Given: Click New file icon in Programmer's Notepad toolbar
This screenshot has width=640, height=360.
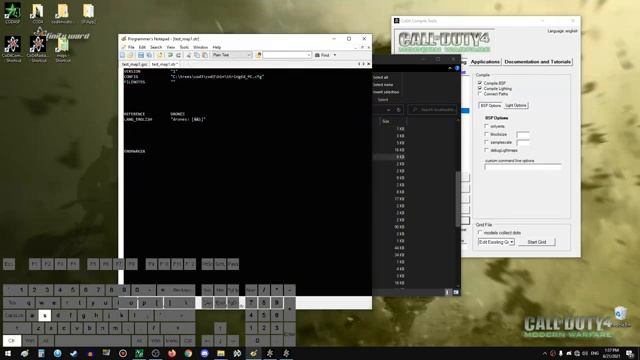Looking at the screenshot, I should pos(122,55).
